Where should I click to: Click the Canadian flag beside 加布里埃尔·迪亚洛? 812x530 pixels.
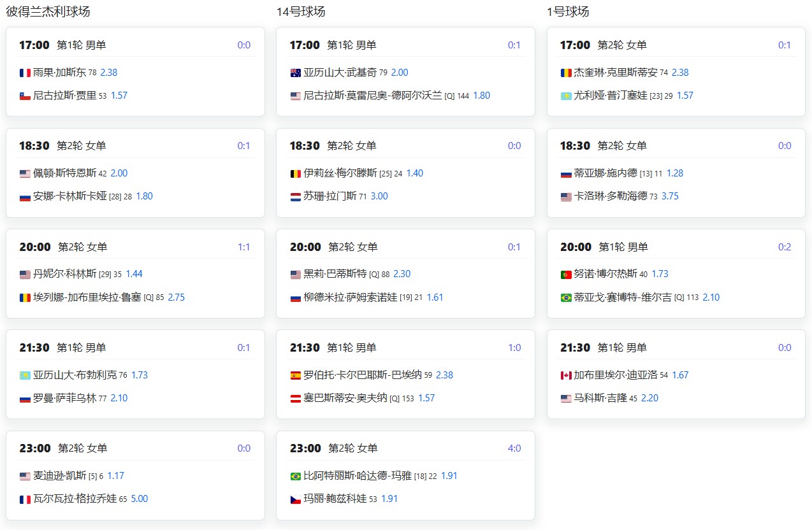566,375
